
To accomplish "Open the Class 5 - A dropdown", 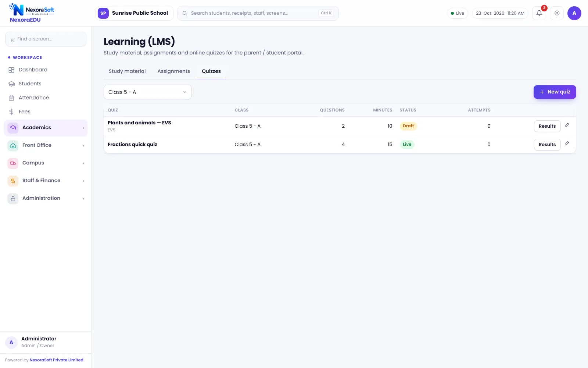I will [148, 92].
